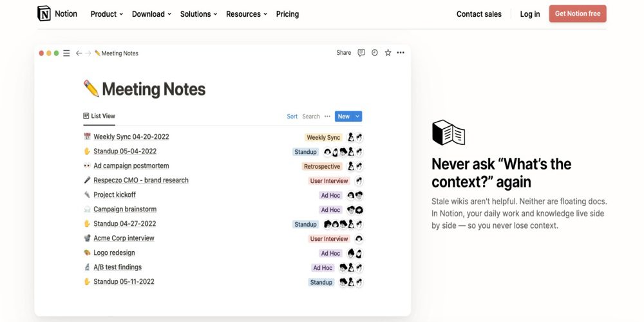Open the page history clock icon
This screenshot has width=644, height=322.
375,53
